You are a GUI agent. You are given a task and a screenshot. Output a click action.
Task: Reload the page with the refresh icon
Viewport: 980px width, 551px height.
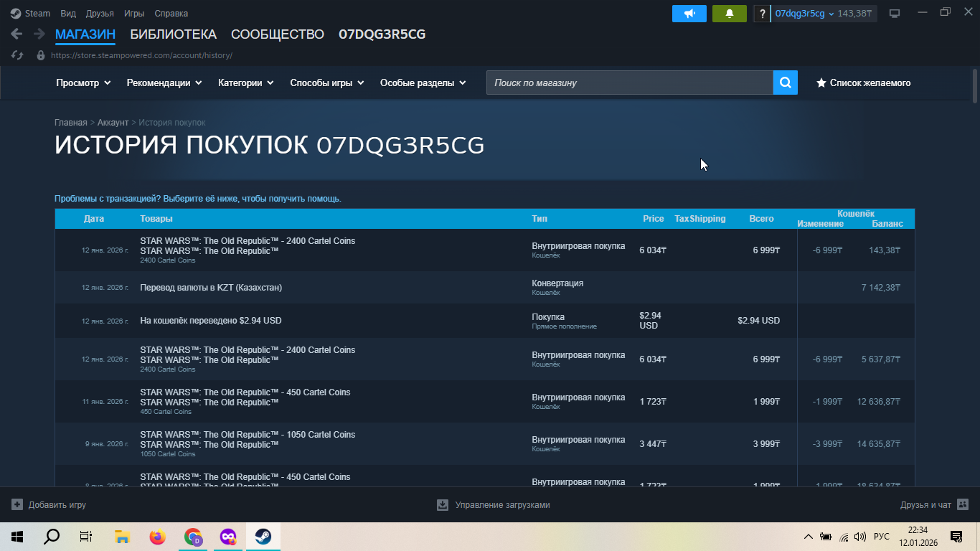(x=18, y=55)
